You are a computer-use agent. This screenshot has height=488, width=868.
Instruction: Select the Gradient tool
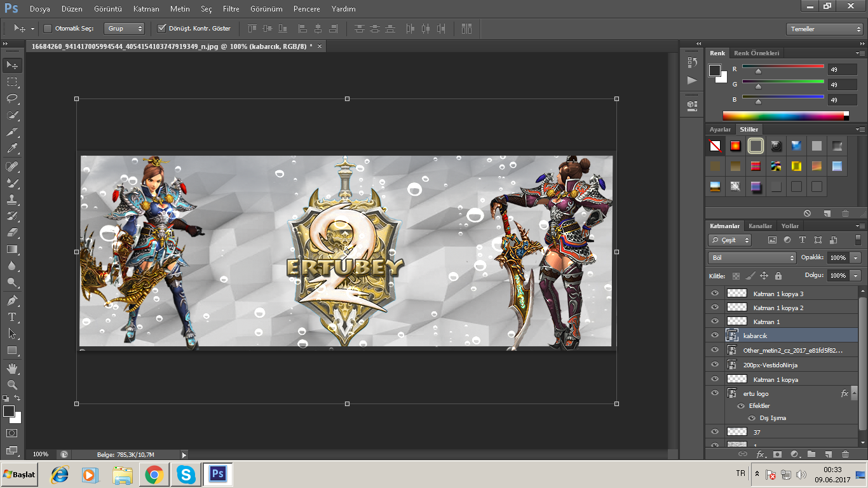(12, 249)
